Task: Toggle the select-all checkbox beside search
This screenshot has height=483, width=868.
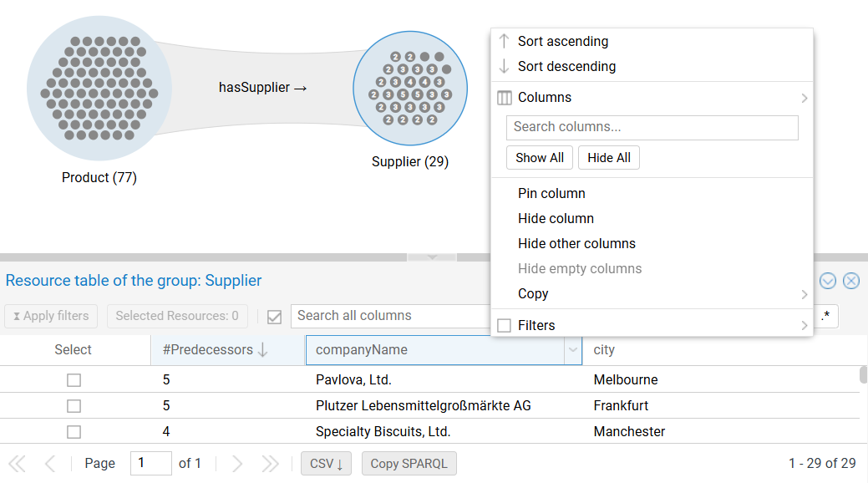Action: [x=274, y=317]
